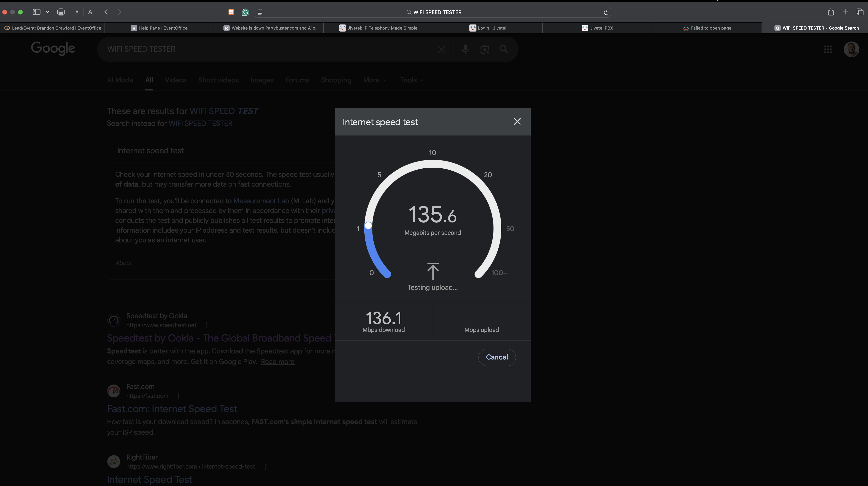The height and width of the screenshot is (486, 868).
Task: Open options menu for RightFiber result
Action: click(266, 467)
